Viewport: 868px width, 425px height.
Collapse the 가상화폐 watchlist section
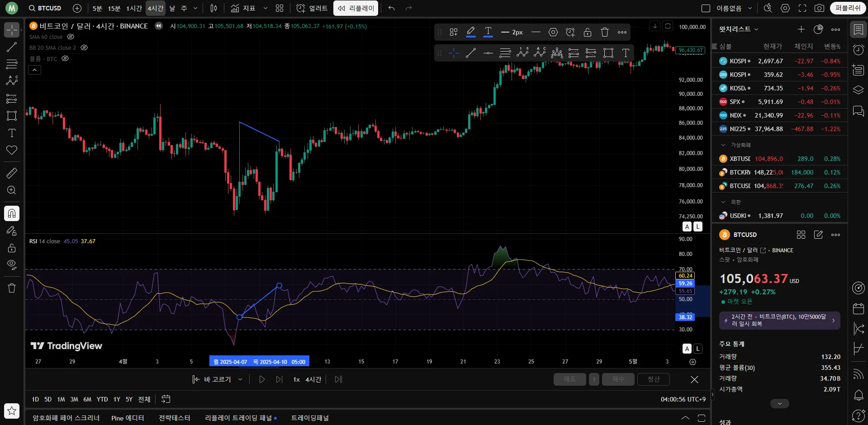click(723, 145)
